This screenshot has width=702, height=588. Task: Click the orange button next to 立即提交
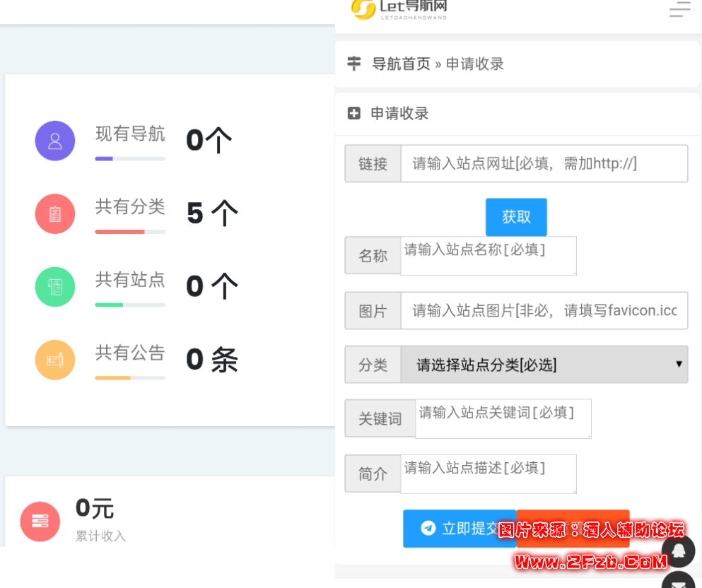point(573,529)
